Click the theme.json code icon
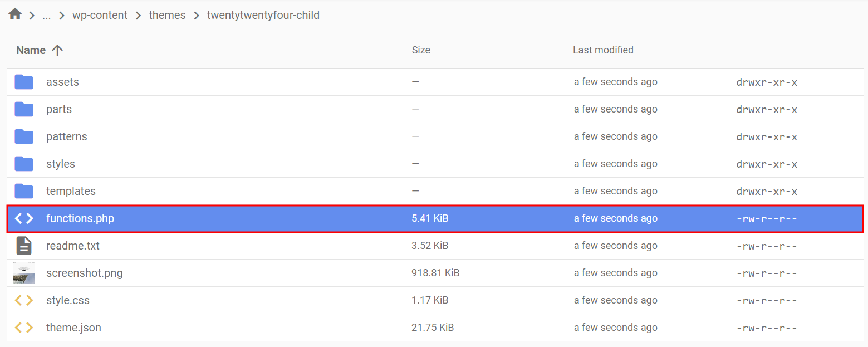The image size is (868, 347). coord(24,328)
